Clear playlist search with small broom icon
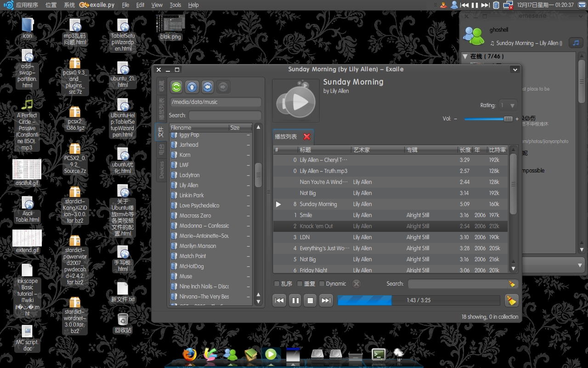 pos(512,284)
